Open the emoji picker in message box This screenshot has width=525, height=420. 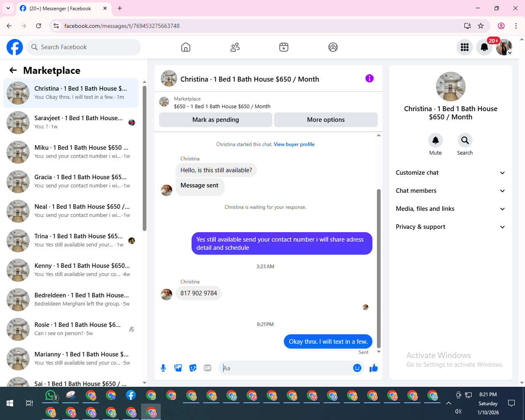click(x=357, y=368)
